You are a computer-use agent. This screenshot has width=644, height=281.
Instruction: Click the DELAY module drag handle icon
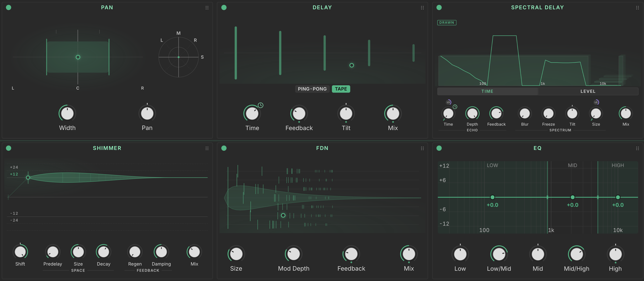tap(422, 8)
